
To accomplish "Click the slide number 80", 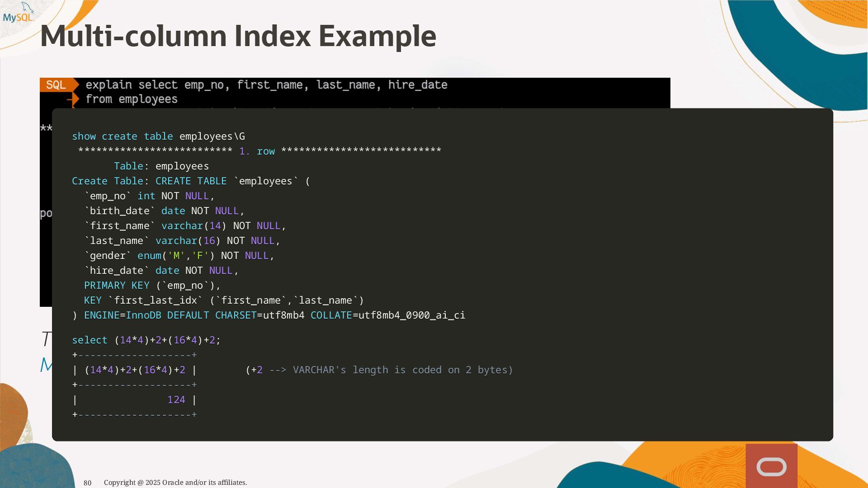I will pos(87,483).
